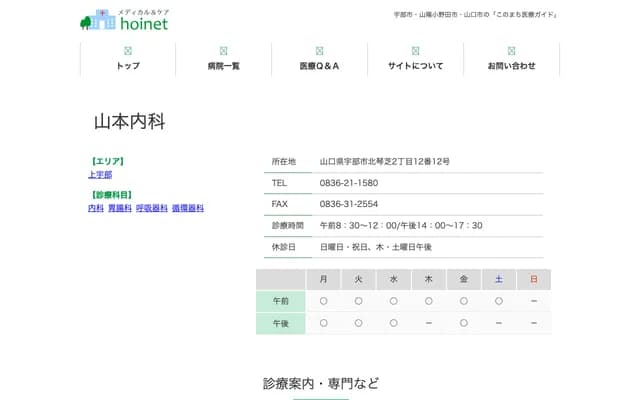Follow the 内科 department link
640x400 pixels.
pos(96,208)
